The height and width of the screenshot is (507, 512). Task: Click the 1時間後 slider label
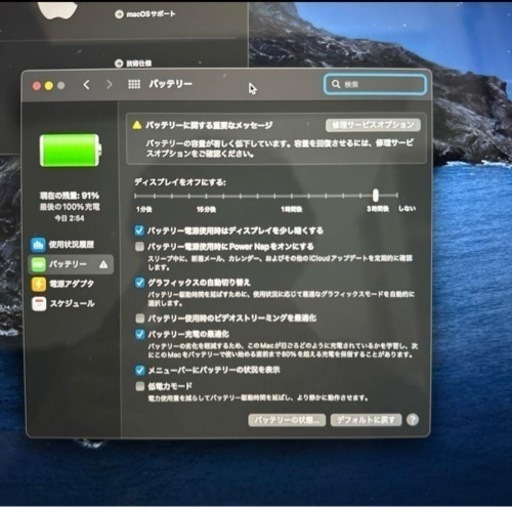(x=291, y=209)
